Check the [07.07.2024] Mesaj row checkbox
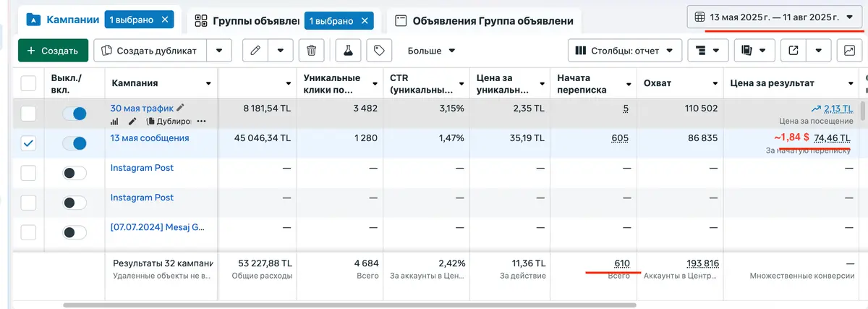 (x=28, y=232)
